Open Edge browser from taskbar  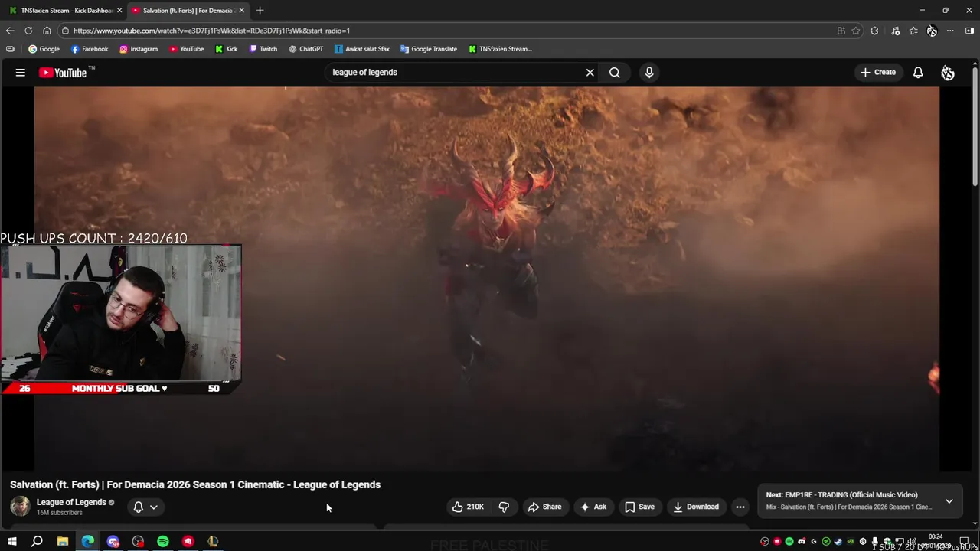point(88,542)
